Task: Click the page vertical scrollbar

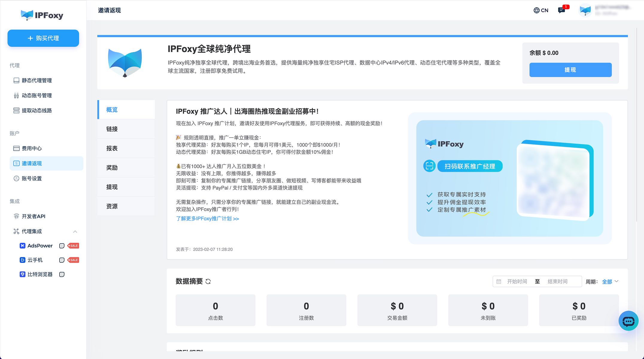Action: tap(637, 124)
